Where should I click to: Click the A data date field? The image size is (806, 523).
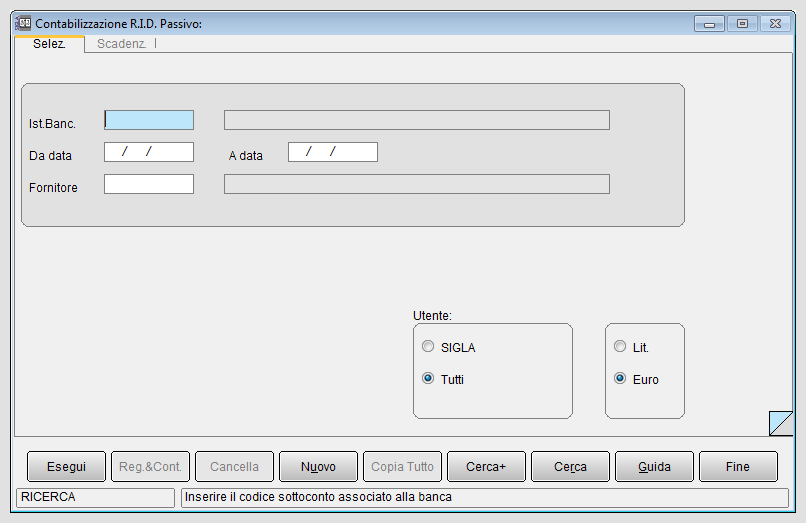tap(333, 152)
